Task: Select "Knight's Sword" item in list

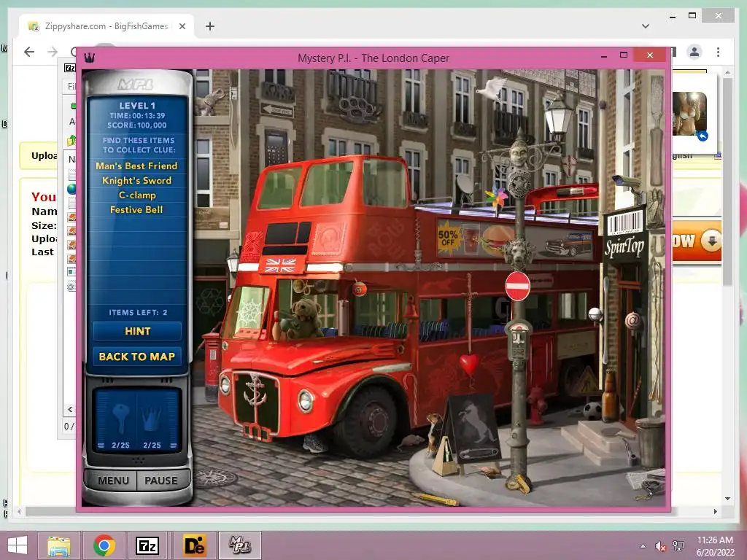Action: (136, 181)
